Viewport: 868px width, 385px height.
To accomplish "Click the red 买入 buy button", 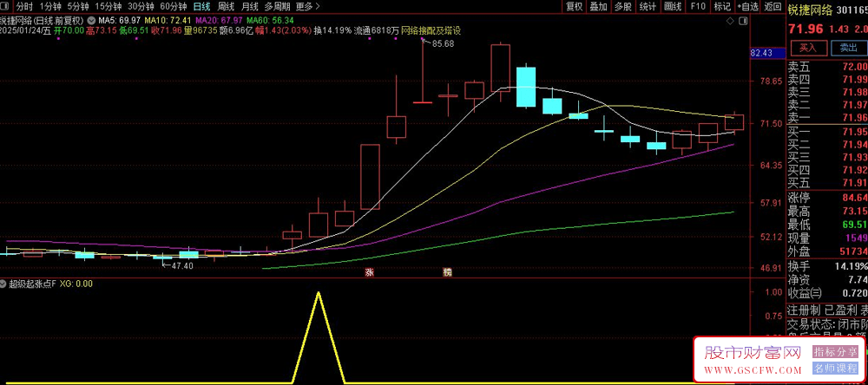I will [x=807, y=48].
